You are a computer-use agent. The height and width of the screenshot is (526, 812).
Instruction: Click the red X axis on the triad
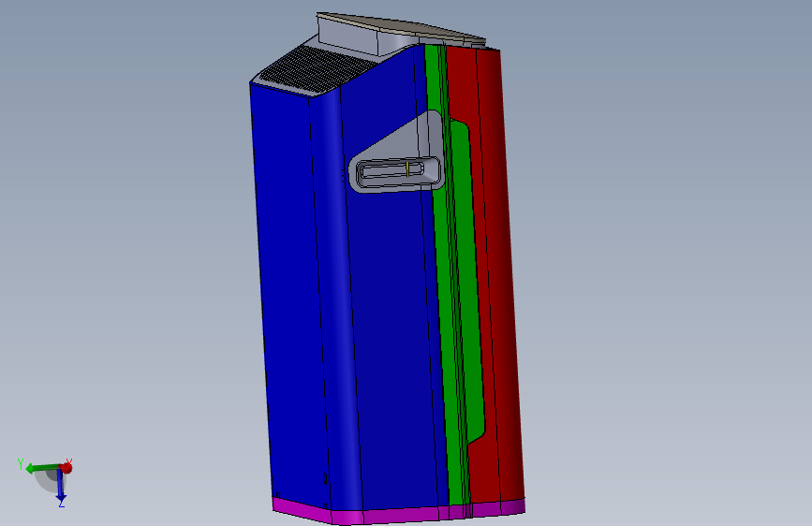coord(66,467)
